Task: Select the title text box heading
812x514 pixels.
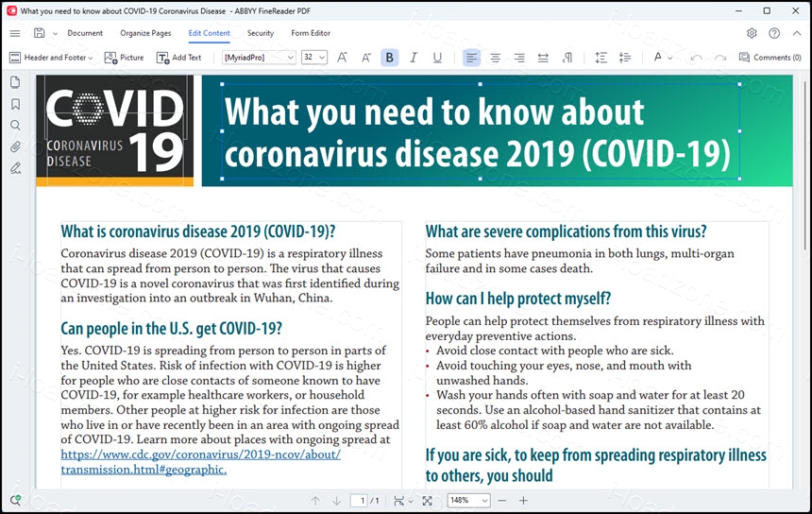Action: 480,131
